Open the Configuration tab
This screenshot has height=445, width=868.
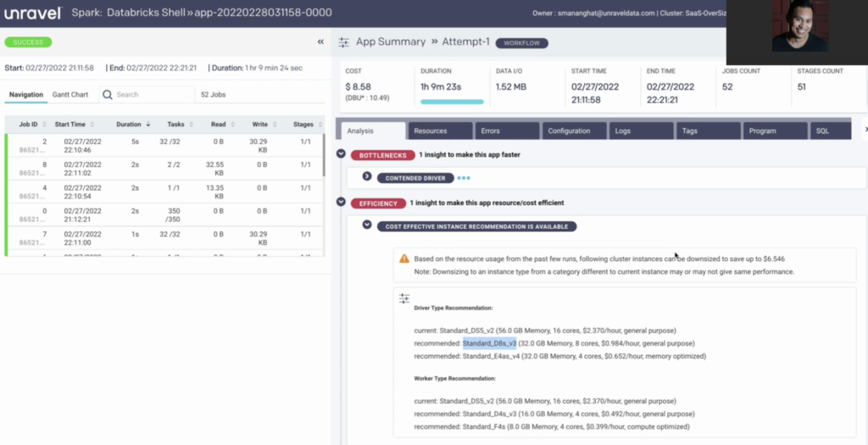click(x=574, y=131)
